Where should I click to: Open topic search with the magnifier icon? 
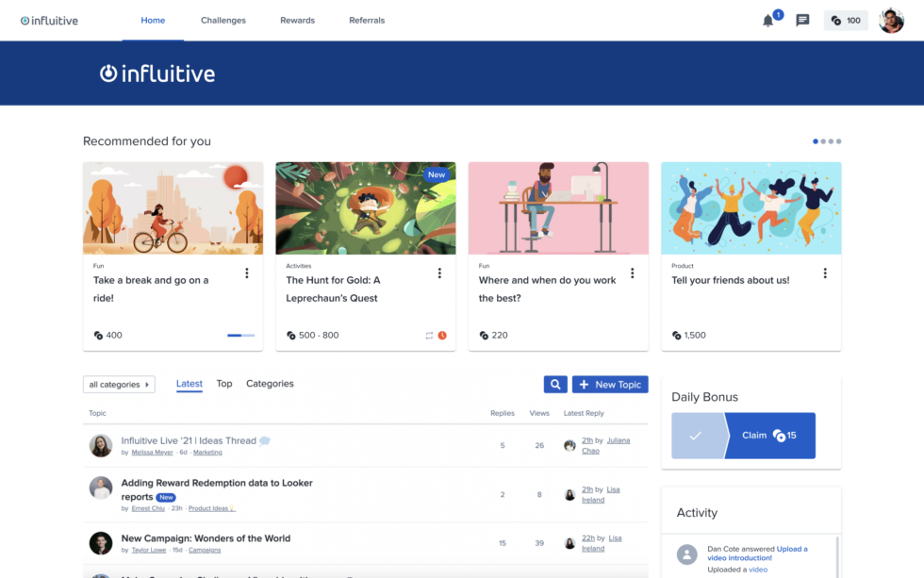tap(554, 384)
